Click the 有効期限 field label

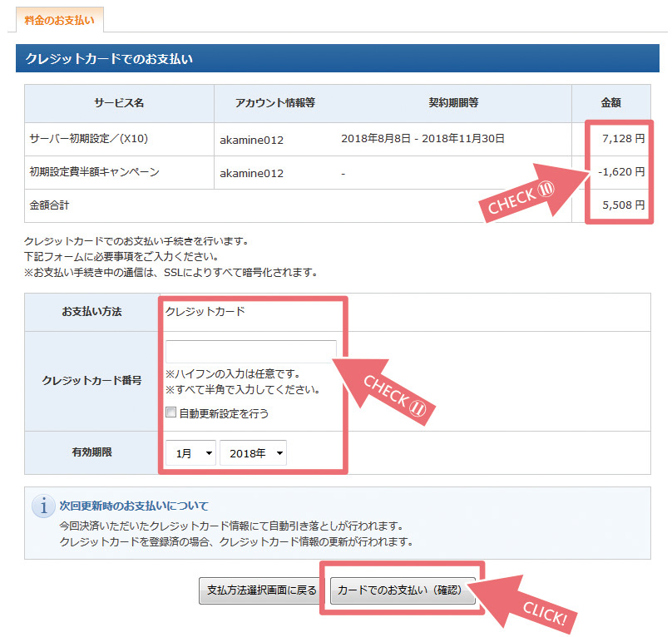[91, 452]
